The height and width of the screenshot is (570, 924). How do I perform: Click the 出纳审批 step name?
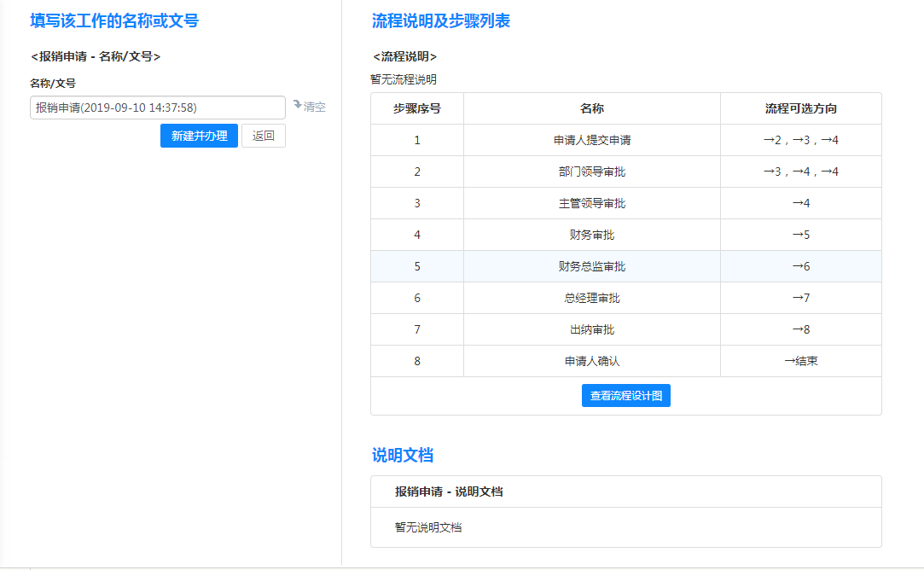point(591,329)
